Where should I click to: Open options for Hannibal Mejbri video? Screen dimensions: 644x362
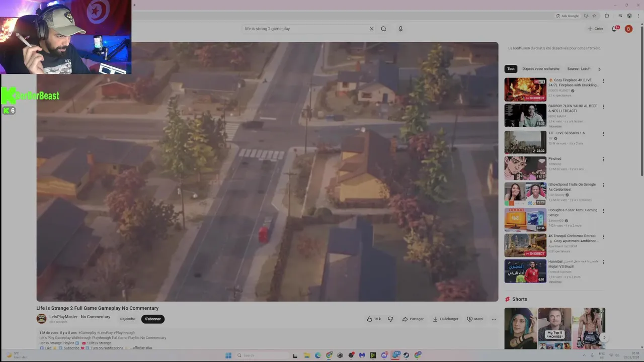[603, 262]
